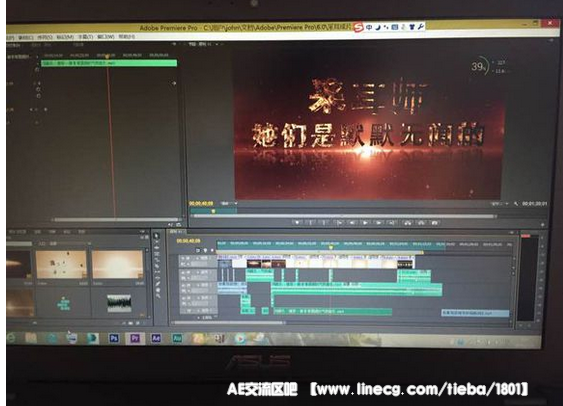Select the audio waveform thumbnail in Project panel

pyautogui.click(x=119, y=303)
